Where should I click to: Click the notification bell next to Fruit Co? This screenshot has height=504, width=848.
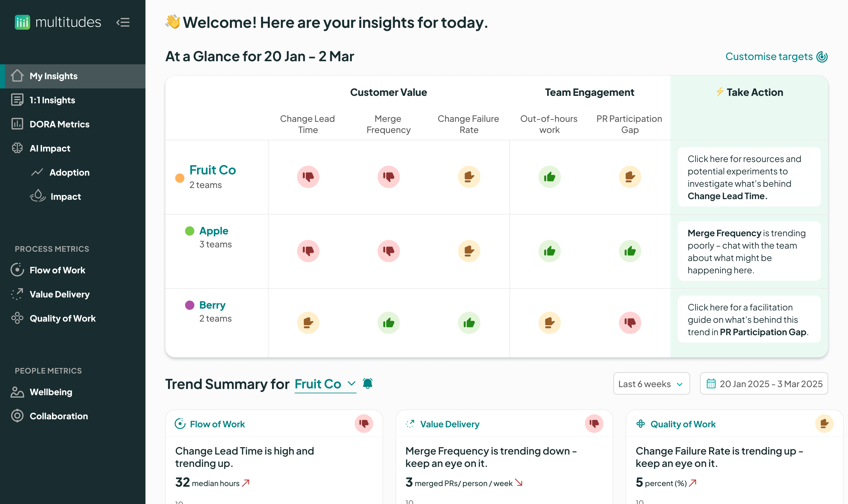pos(367,383)
